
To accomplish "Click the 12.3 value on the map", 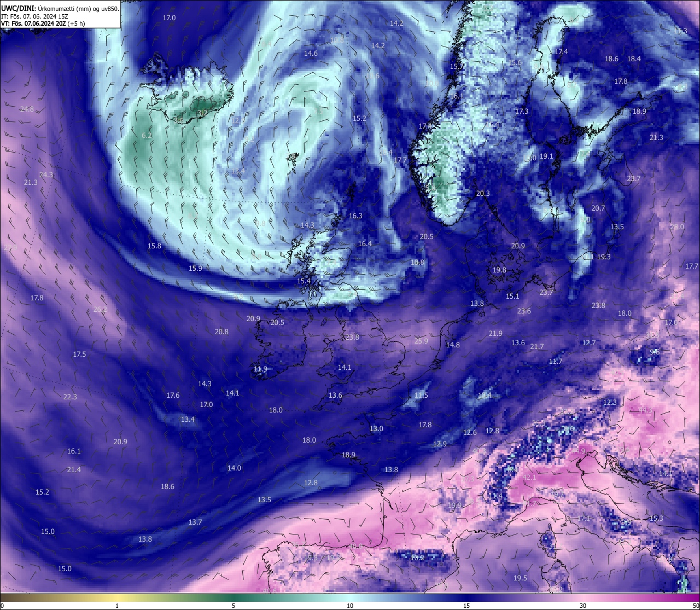I will pyautogui.click(x=610, y=403).
